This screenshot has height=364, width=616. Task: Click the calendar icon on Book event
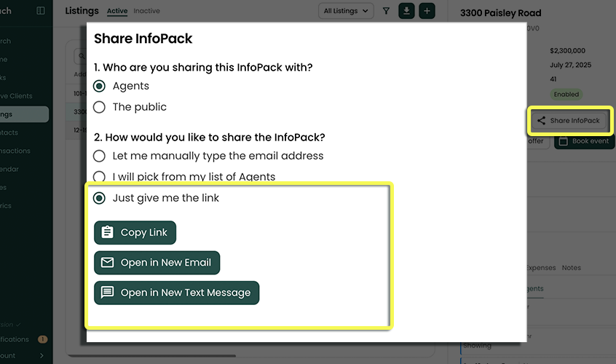(563, 141)
